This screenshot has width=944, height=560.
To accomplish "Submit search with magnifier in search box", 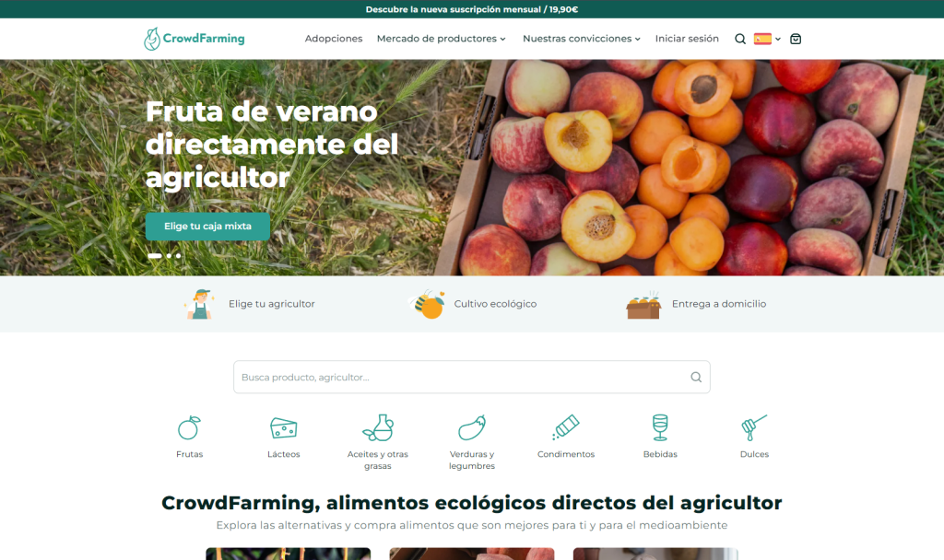I will tap(696, 377).
